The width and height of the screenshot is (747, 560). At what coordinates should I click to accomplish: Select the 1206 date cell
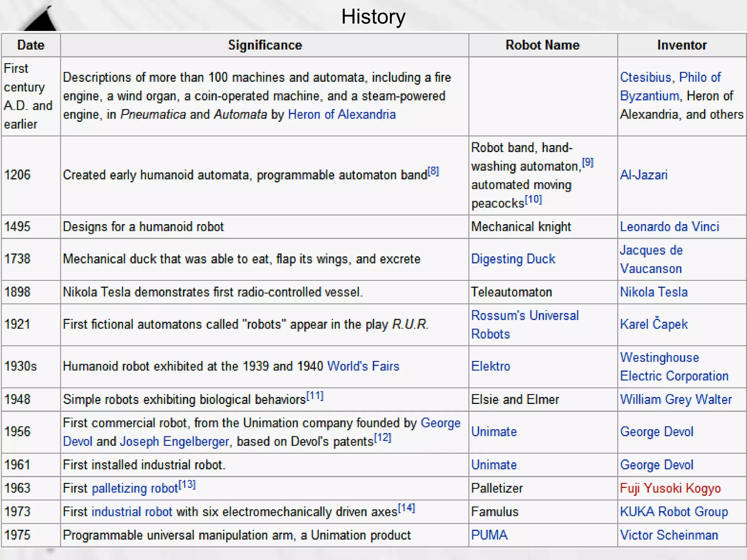31,175
